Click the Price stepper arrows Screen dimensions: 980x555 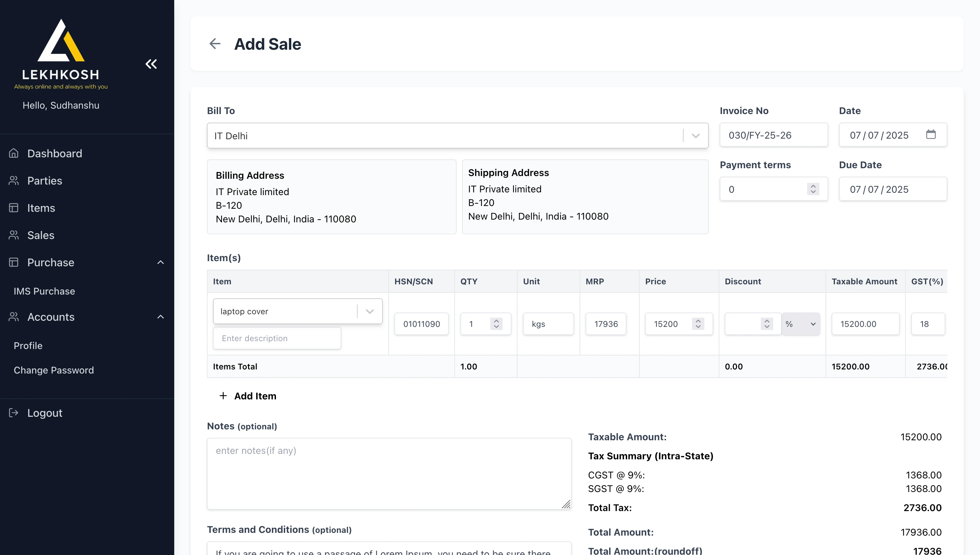point(698,324)
